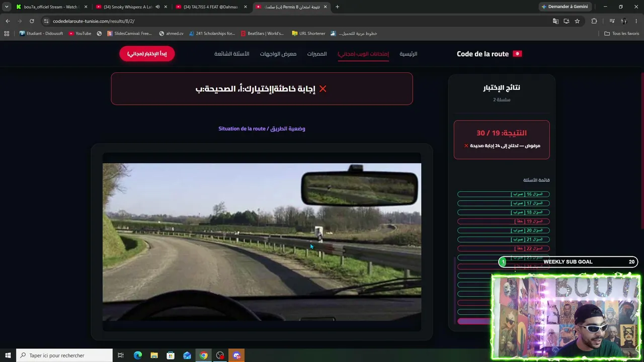Screen dimensions: 644x362
Task: Open the إمتحانات الويب menu item
Action: [x=363, y=54]
